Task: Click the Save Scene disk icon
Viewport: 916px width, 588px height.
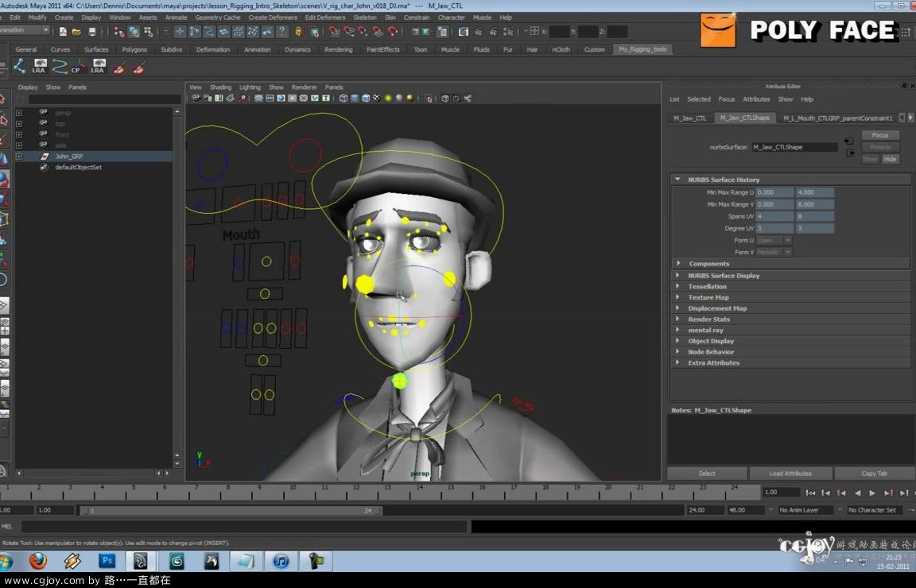Action: point(91,32)
